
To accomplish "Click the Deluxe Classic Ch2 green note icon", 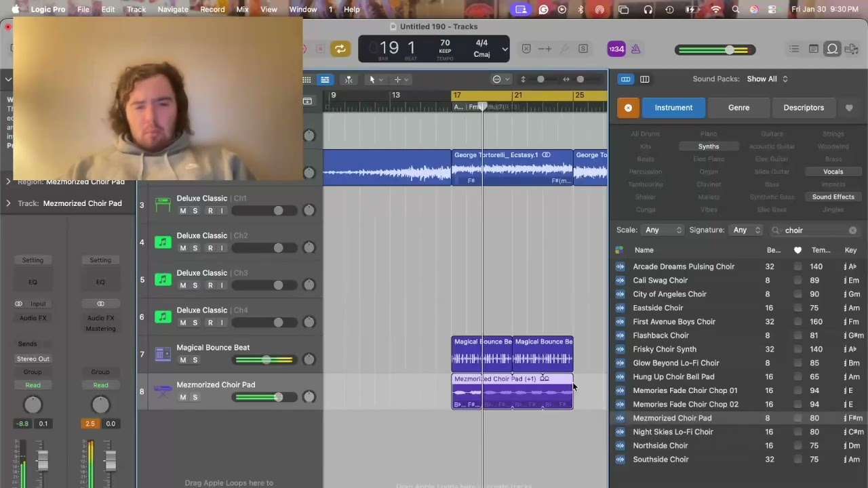I will [163, 242].
